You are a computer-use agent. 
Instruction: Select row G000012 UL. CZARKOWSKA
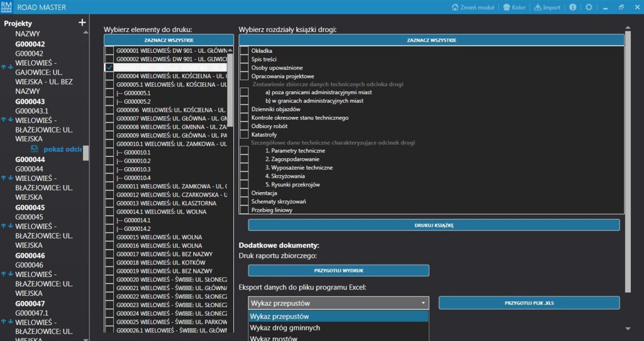coord(171,195)
